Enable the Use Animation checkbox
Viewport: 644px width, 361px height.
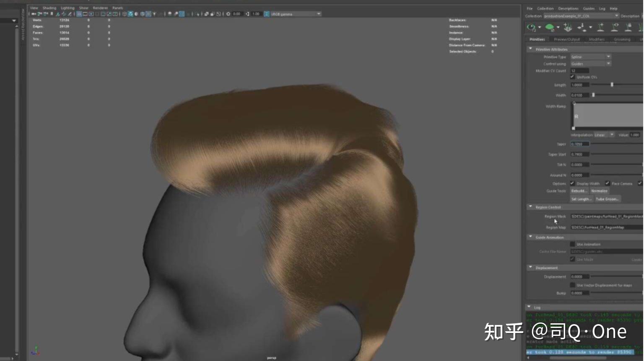[x=572, y=244]
